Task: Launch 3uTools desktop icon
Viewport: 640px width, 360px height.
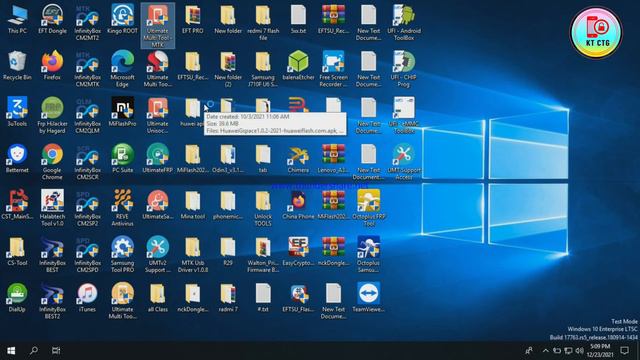Action: [17, 112]
